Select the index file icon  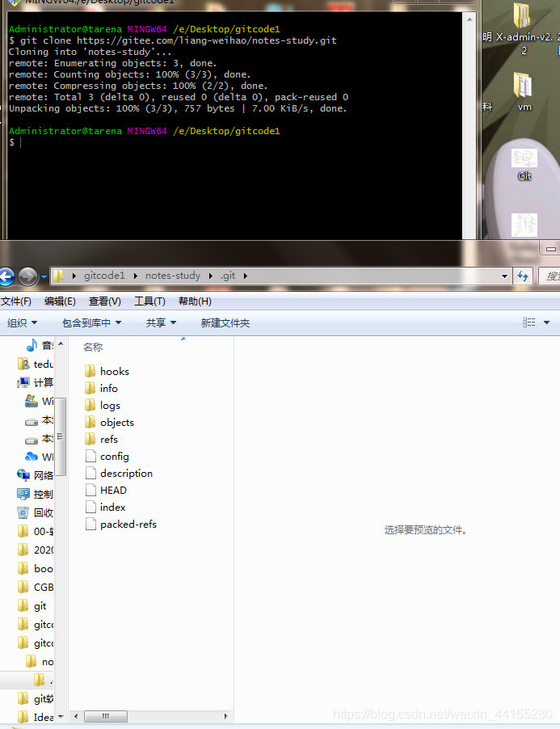pyautogui.click(x=91, y=507)
